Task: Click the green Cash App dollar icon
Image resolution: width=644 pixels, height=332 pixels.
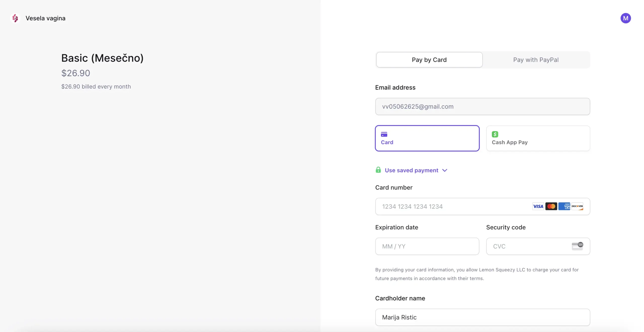Action: 495,134
